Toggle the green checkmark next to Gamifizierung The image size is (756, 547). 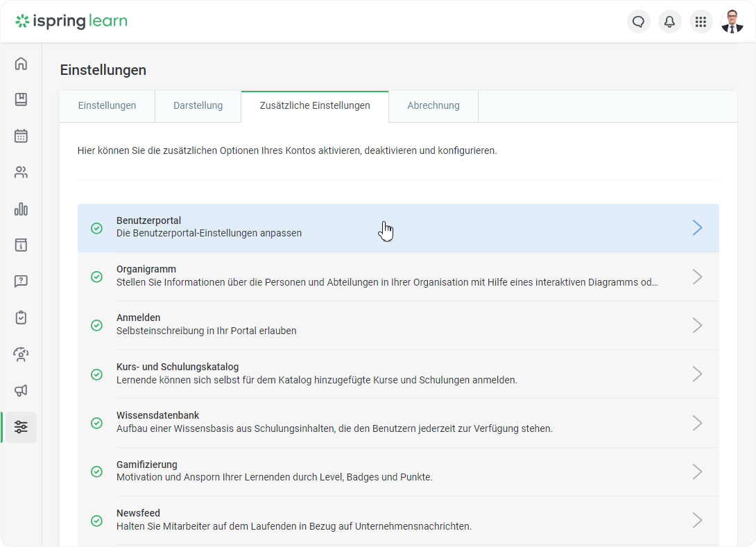pos(97,471)
